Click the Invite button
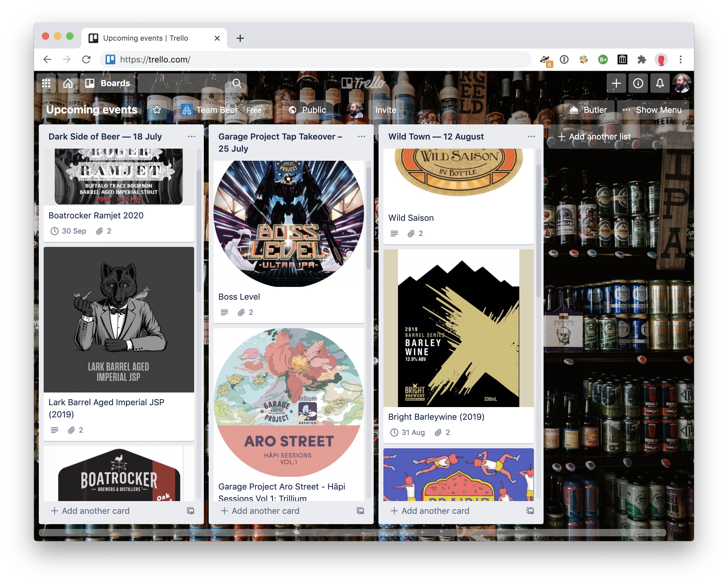Screen dimensions: 728x586 point(385,110)
